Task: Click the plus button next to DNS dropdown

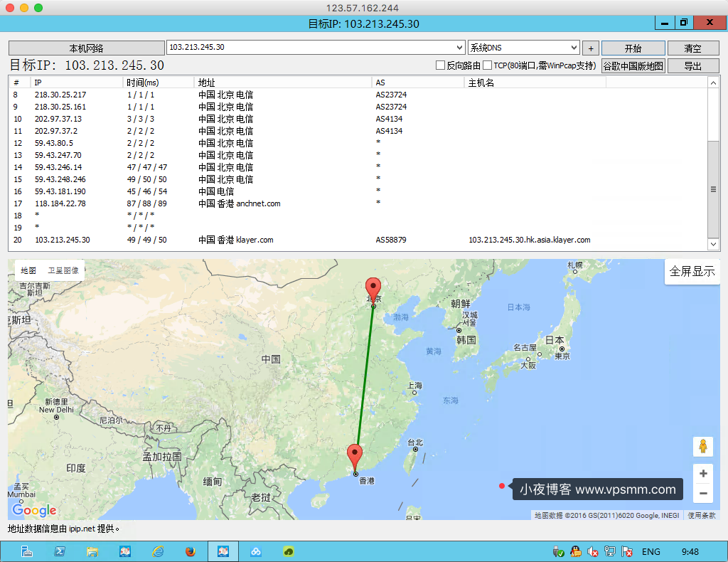Action: [x=591, y=48]
